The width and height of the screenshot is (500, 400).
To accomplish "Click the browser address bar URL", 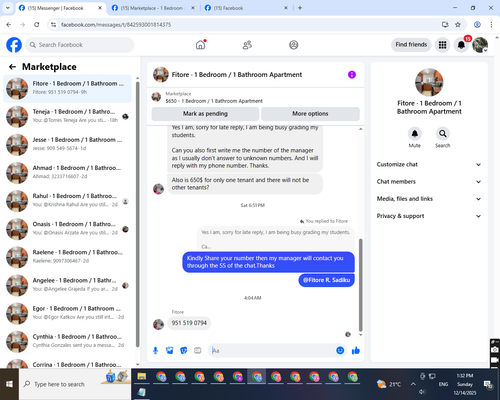I will pyautogui.click(x=116, y=25).
